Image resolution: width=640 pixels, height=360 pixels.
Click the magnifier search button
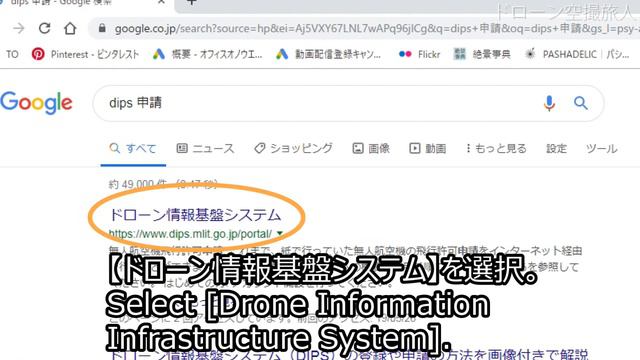click(x=580, y=103)
